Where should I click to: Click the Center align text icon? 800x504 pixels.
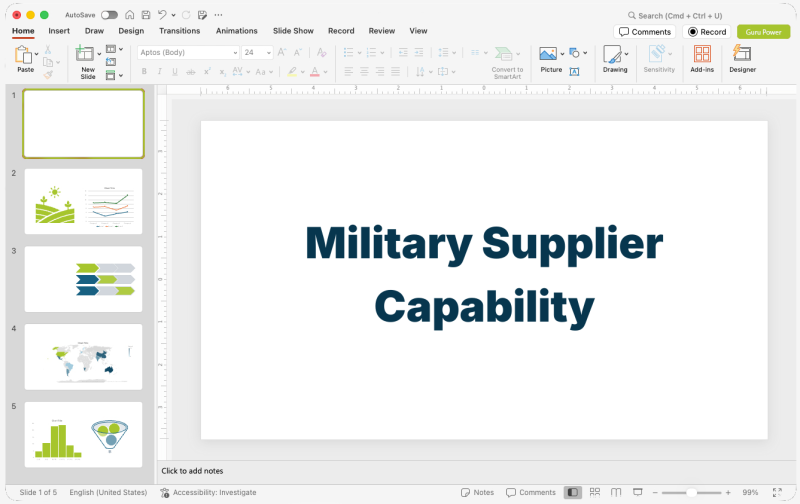[364, 71]
